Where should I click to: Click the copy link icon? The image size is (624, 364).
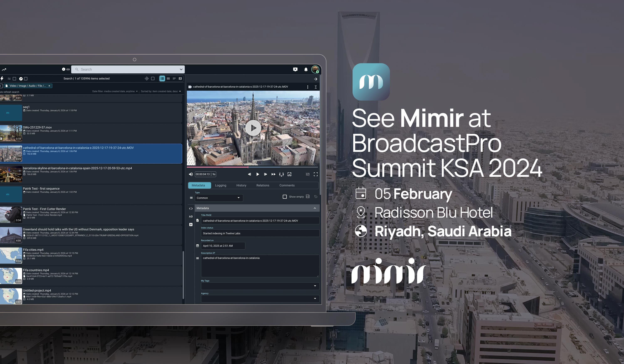click(x=68, y=70)
